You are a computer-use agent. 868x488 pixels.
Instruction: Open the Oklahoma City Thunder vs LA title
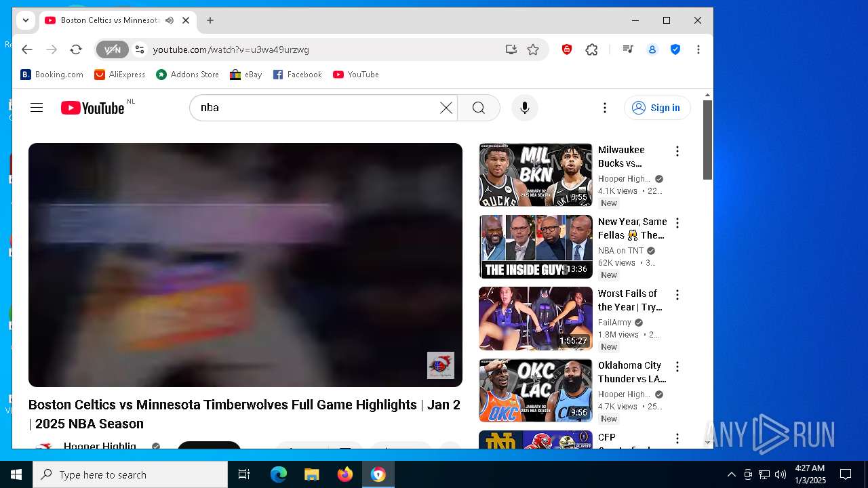(x=632, y=372)
